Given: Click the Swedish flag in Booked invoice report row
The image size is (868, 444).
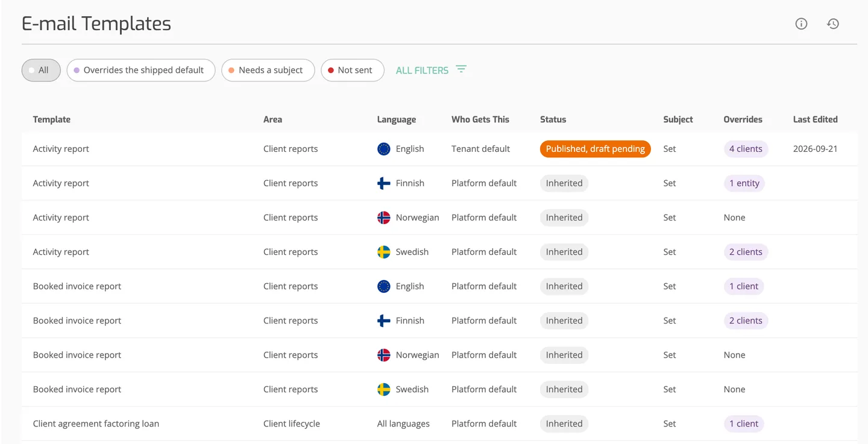Looking at the screenshot, I should click(384, 389).
